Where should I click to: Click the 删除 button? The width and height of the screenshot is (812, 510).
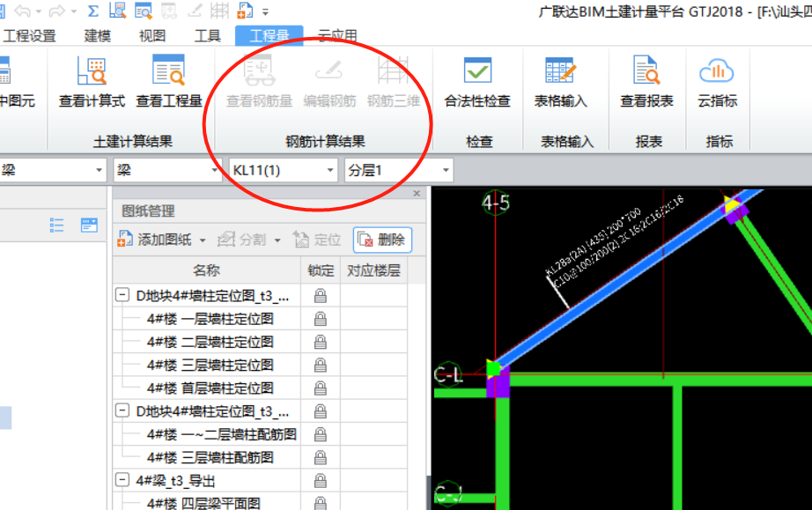click(x=382, y=240)
